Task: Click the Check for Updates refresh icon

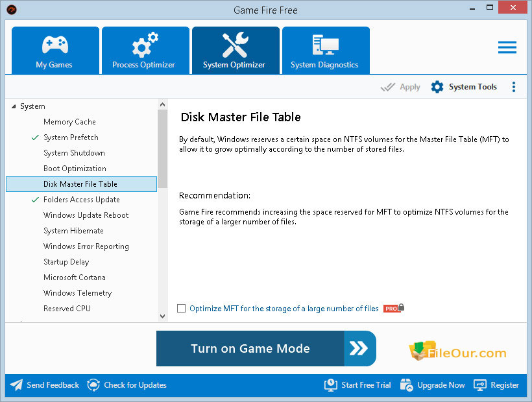Action: 93,385
